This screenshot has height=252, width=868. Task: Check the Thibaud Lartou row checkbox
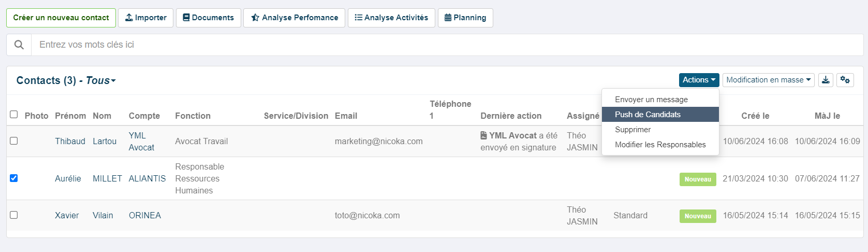[14, 141]
